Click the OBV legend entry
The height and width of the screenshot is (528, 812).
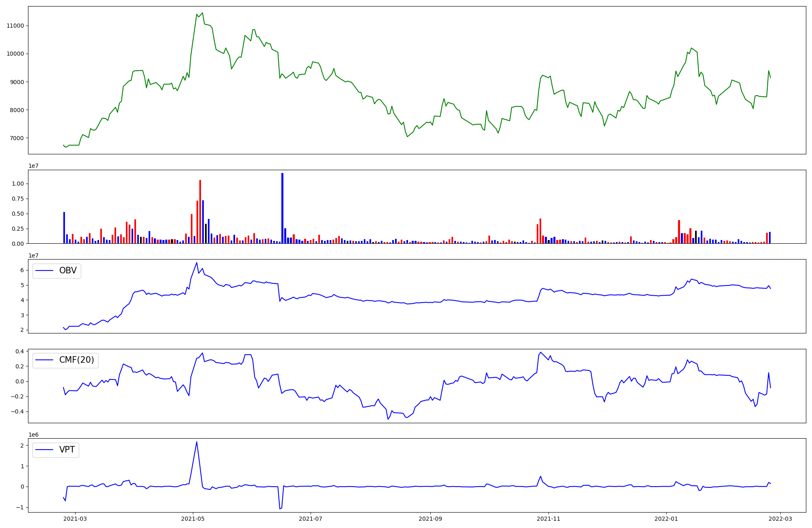tap(67, 270)
